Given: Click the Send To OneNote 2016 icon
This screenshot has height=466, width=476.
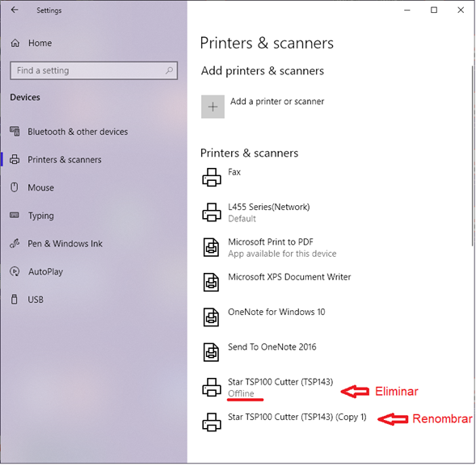Looking at the screenshot, I should click(211, 352).
